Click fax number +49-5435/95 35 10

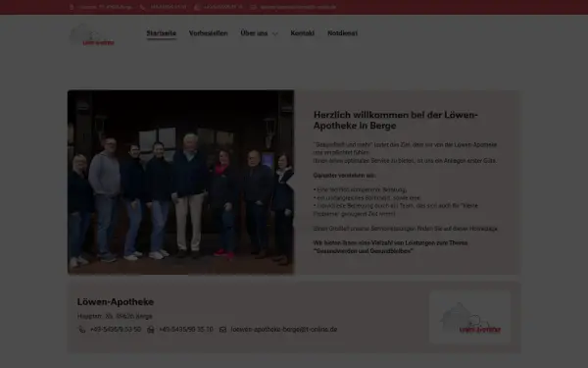186,330
